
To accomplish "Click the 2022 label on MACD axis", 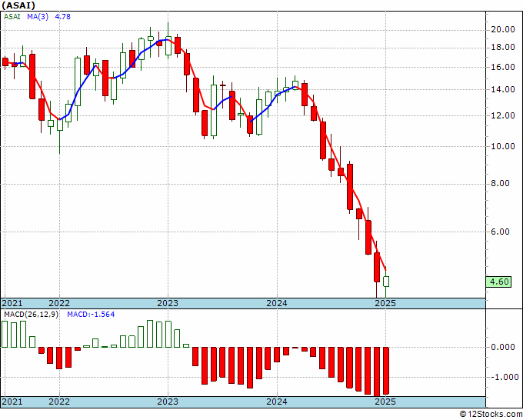I will click(x=59, y=402).
